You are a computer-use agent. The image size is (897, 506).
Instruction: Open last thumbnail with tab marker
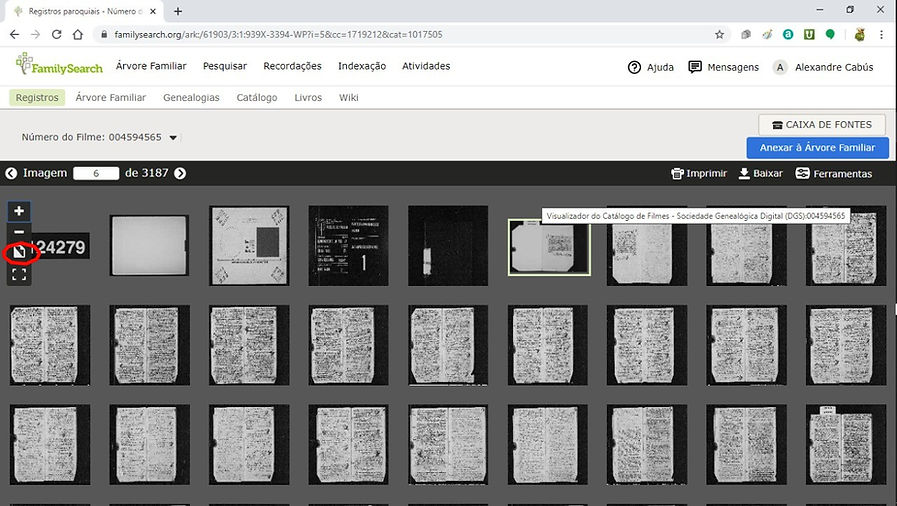coord(846,444)
